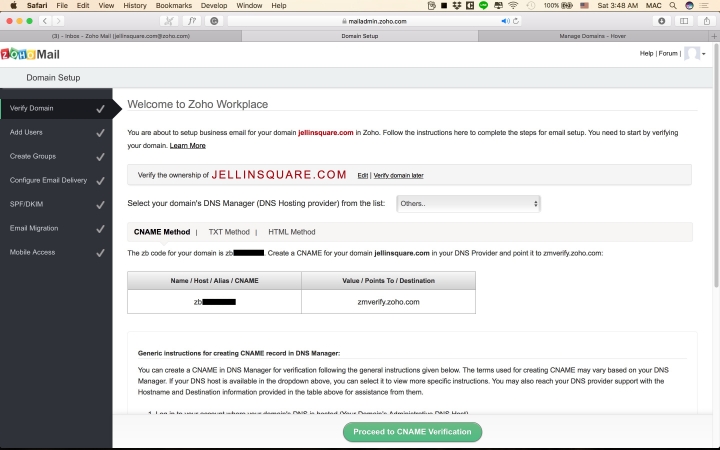The height and width of the screenshot is (450, 720).
Task: Open the Dropbox menu bar icon
Action: point(457,6)
